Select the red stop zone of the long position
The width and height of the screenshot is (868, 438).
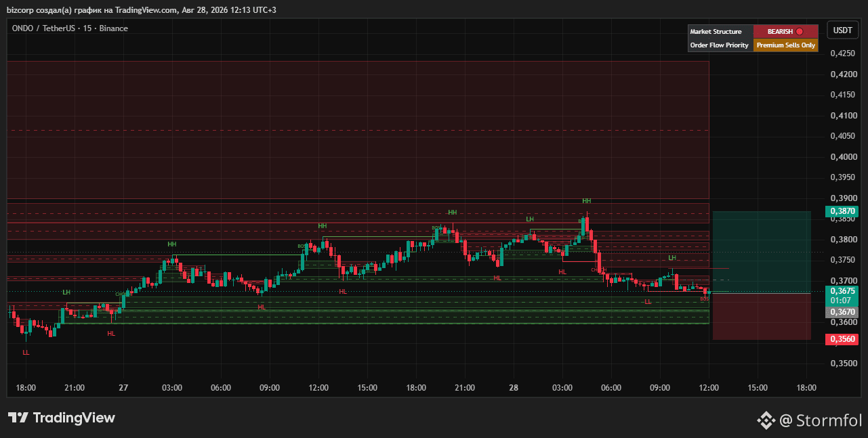point(762,316)
